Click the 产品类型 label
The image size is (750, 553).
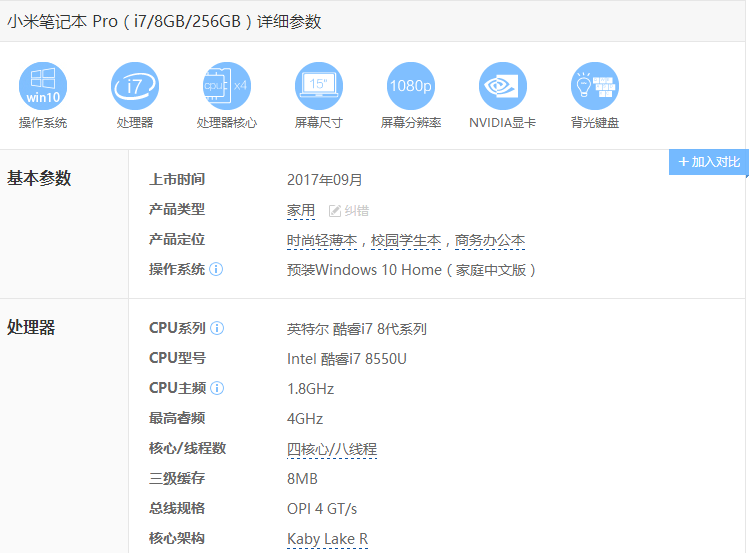point(177,210)
